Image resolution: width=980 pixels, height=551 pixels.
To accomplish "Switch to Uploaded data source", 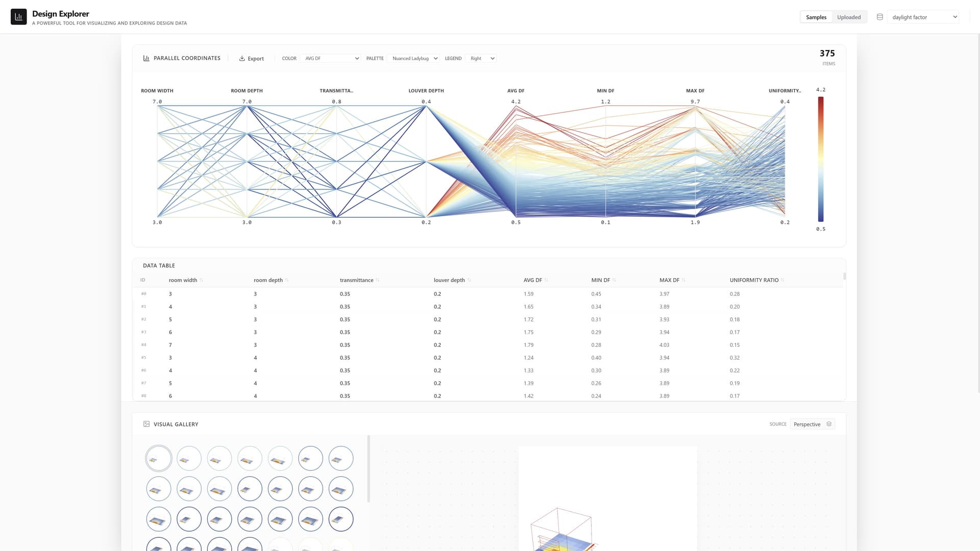I will pos(848,17).
